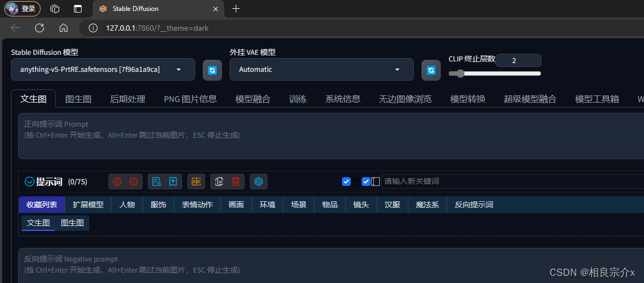Select the 场景 keyword category

(299, 205)
